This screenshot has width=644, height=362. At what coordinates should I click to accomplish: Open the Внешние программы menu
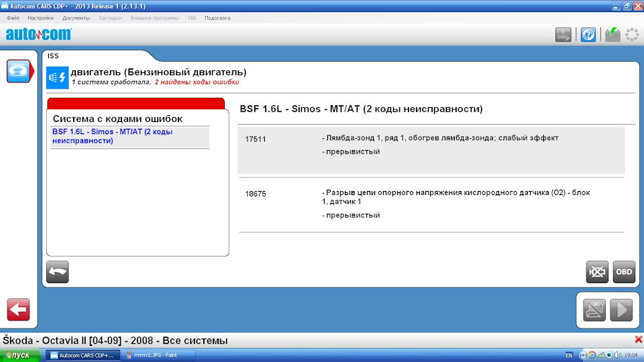[154, 18]
